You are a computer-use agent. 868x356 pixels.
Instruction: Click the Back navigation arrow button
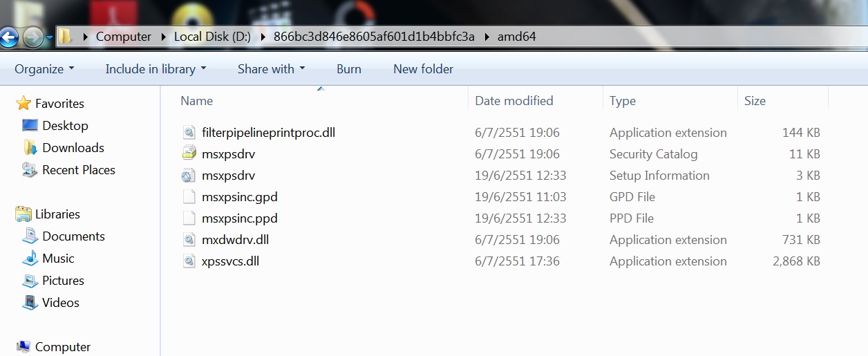tap(8, 37)
